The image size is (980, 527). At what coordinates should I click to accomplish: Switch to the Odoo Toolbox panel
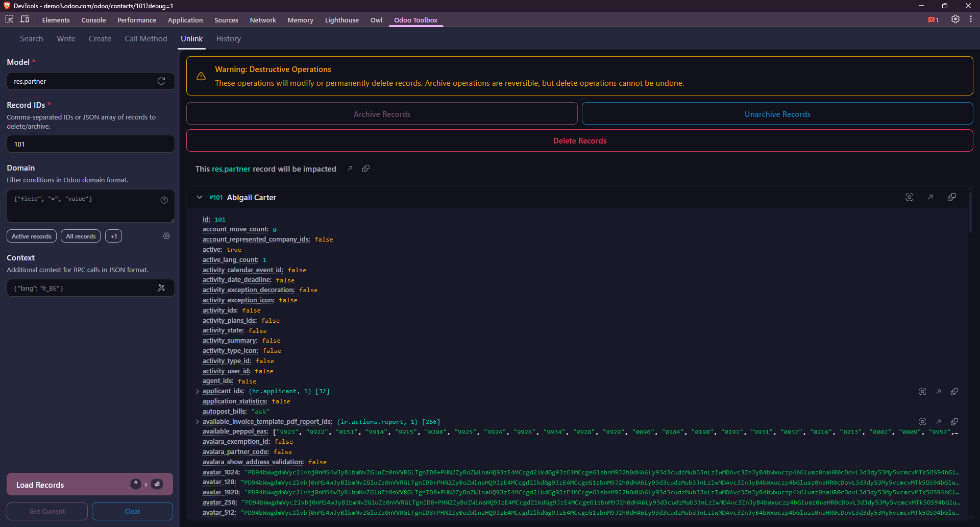[x=415, y=20]
